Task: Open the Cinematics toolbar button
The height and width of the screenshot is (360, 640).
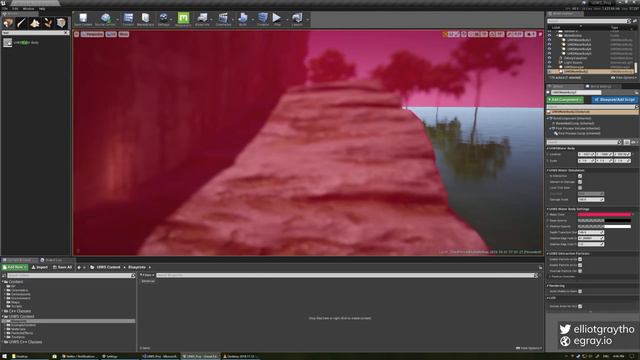Action: point(223,19)
